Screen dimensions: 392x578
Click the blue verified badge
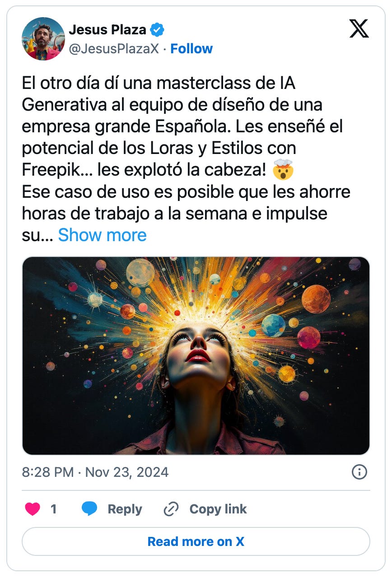click(x=157, y=30)
